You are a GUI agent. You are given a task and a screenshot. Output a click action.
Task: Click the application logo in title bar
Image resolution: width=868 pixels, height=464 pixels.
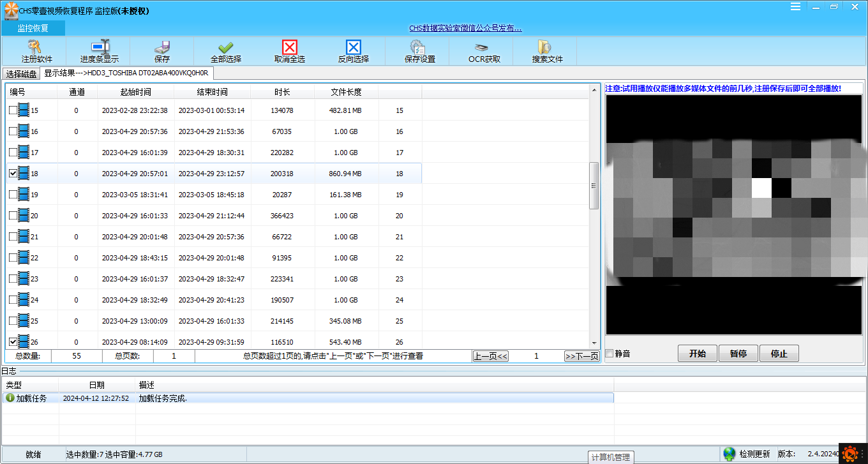pos(11,11)
